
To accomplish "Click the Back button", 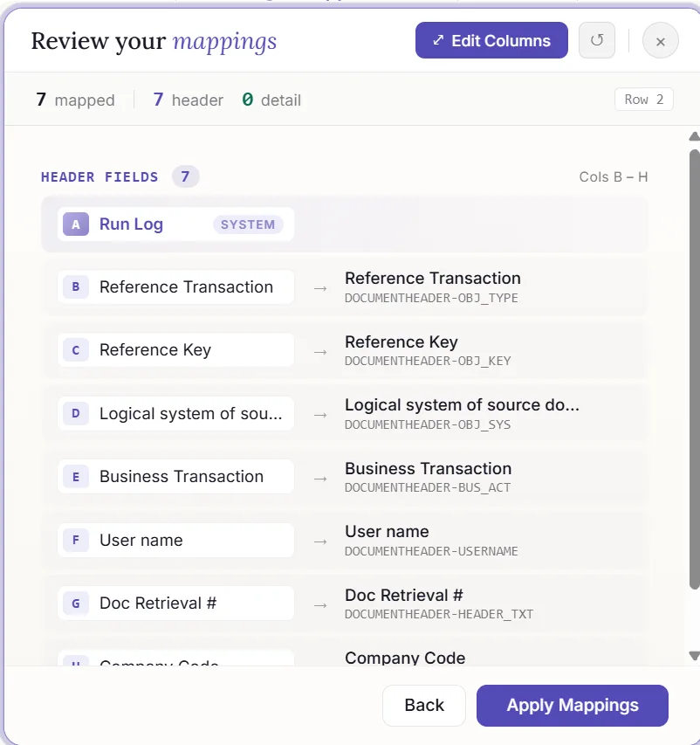I will coord(424,706).
